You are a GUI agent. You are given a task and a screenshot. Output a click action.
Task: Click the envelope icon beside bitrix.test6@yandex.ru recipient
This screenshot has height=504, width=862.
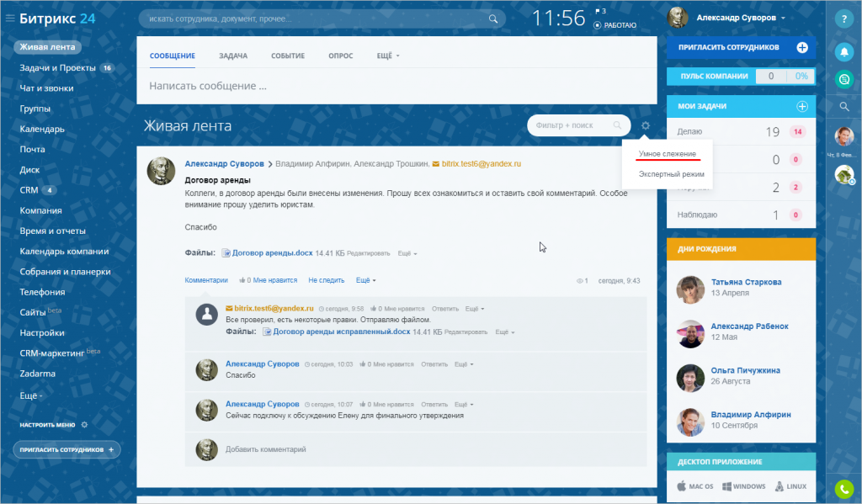coord(436,164)
